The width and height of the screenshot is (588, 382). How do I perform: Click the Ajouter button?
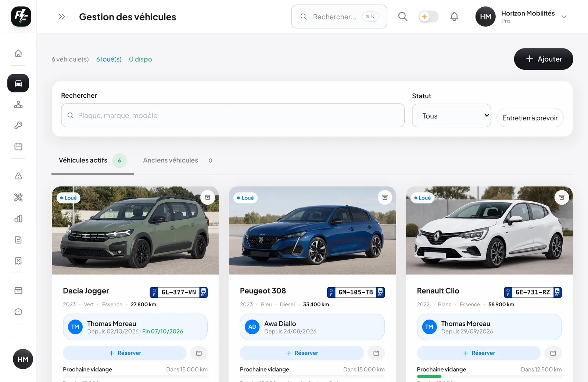(544, 59)
